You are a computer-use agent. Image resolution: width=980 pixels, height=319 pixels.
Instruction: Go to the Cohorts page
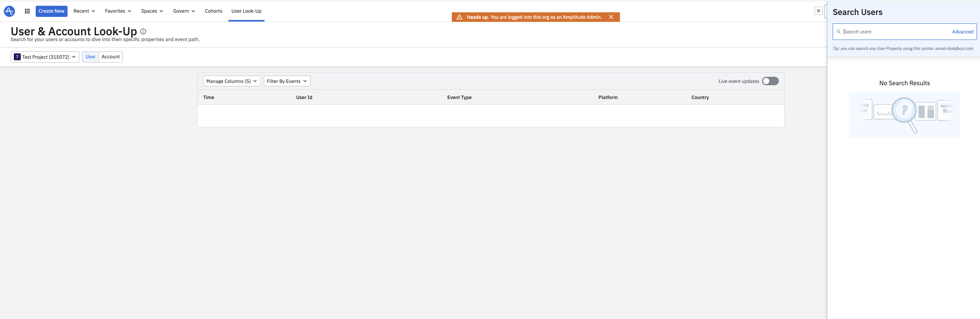[x=213, y=11]
